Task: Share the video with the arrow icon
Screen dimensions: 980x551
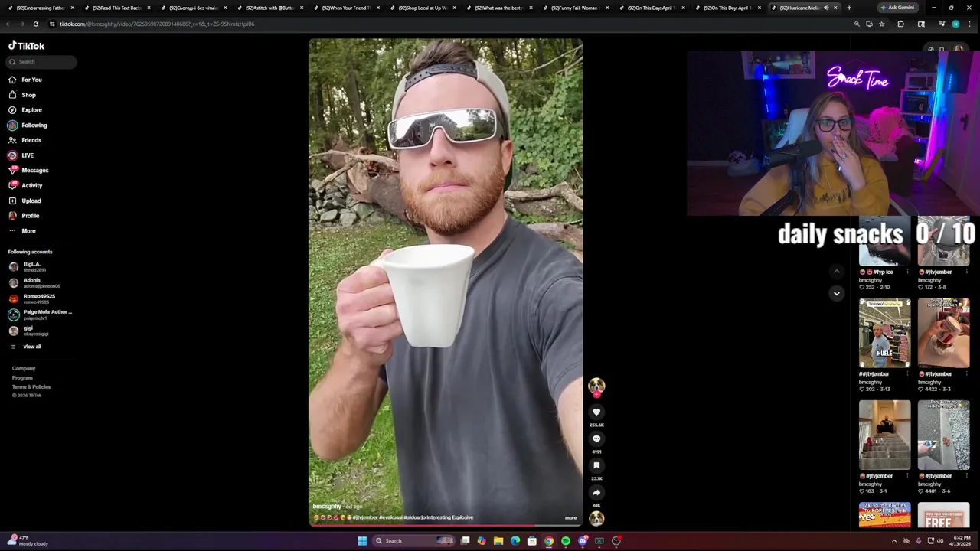Action: (596, 493)
